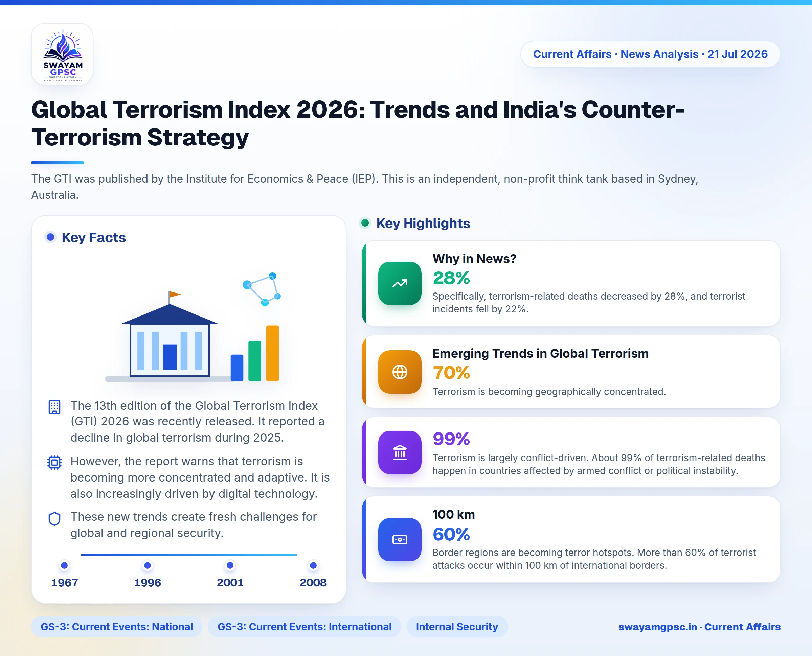The width and height of the screenshot is (812, 656).
Task: Click the green dot beside Key Highlights
Action: click(365, 223)
